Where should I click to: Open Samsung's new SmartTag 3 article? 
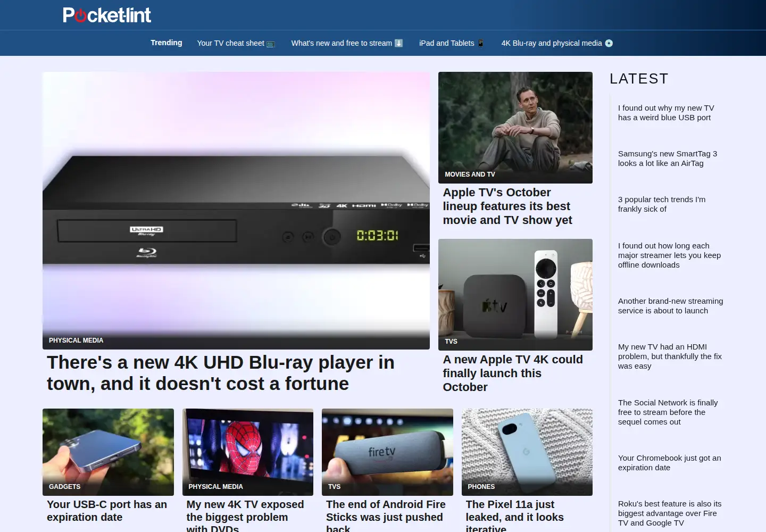pos(668,159)
